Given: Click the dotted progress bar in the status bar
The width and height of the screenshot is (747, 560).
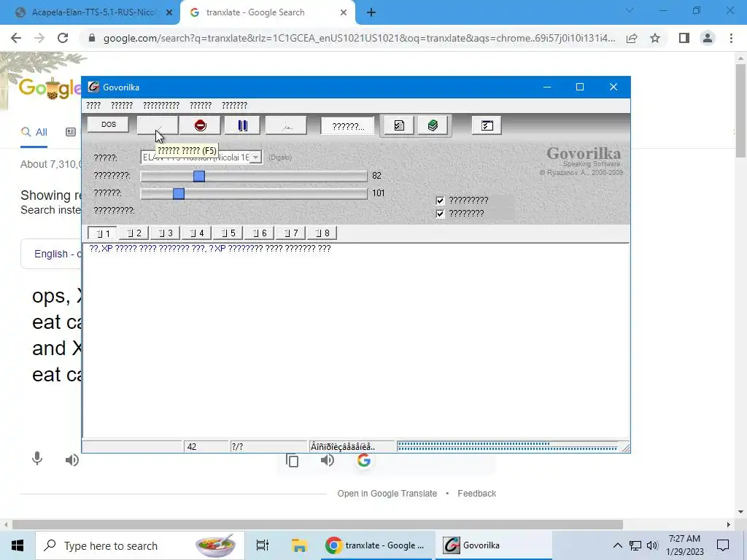Looking at the screenshot, I should (508, 446).
